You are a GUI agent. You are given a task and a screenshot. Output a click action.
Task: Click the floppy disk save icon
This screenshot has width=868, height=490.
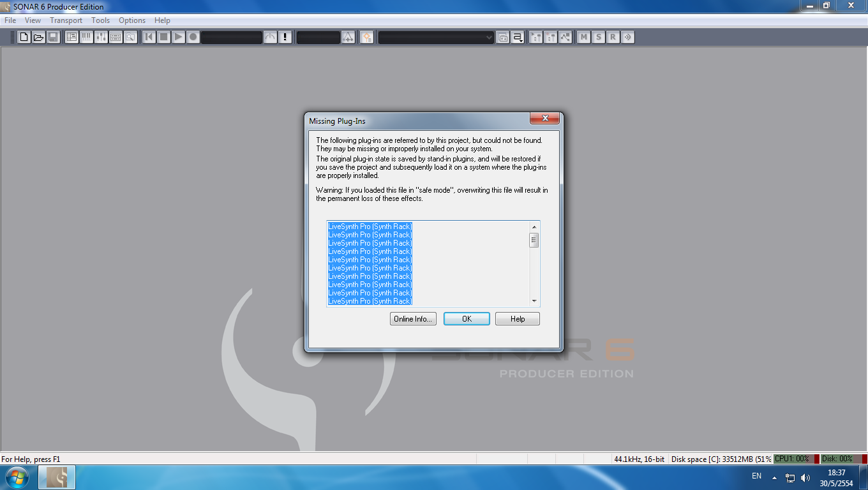(x=54, y=37)
